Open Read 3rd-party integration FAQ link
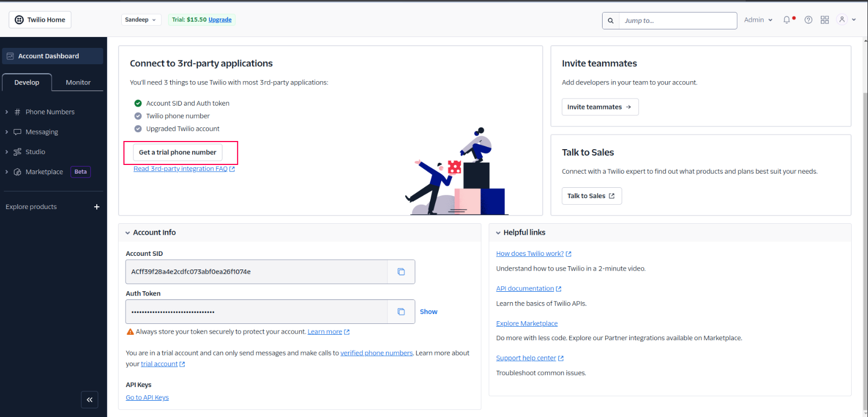The image size is (868, 417). [184, 169]
